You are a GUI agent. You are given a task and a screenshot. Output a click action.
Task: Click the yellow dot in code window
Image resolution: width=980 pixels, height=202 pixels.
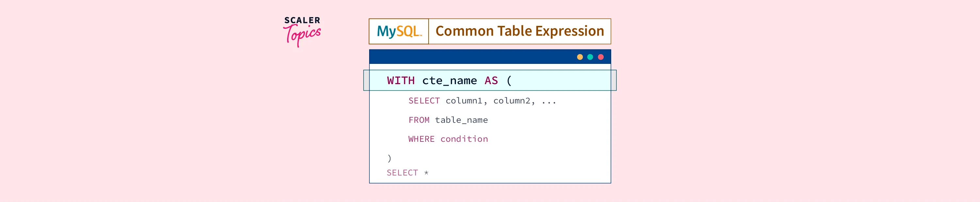point(580,57)
